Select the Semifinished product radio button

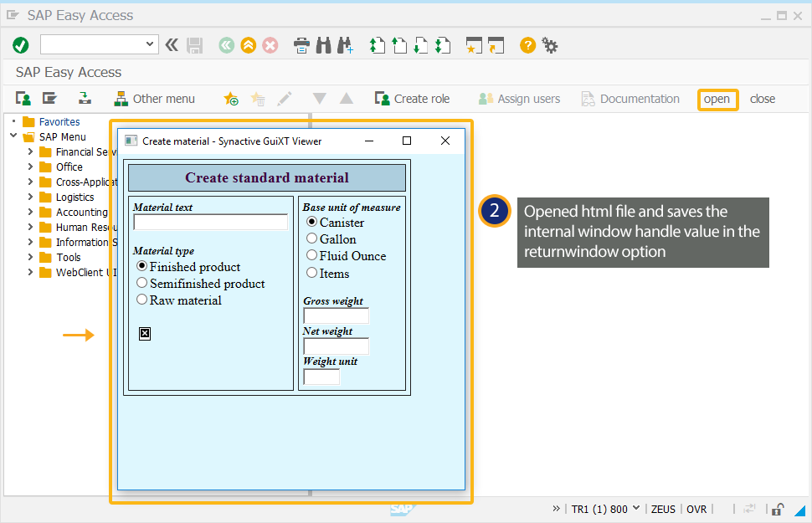pos(142,283)
